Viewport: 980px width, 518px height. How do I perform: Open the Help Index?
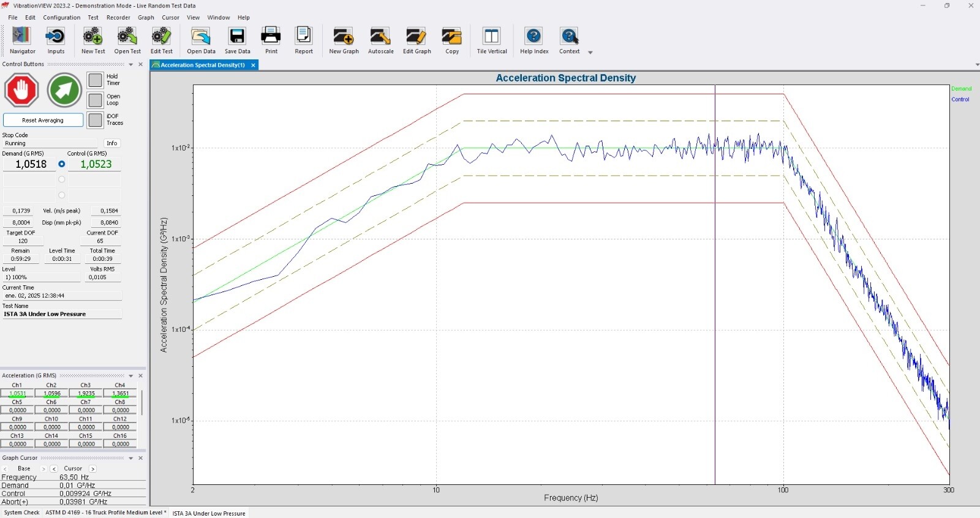click(x=534, y=41)
